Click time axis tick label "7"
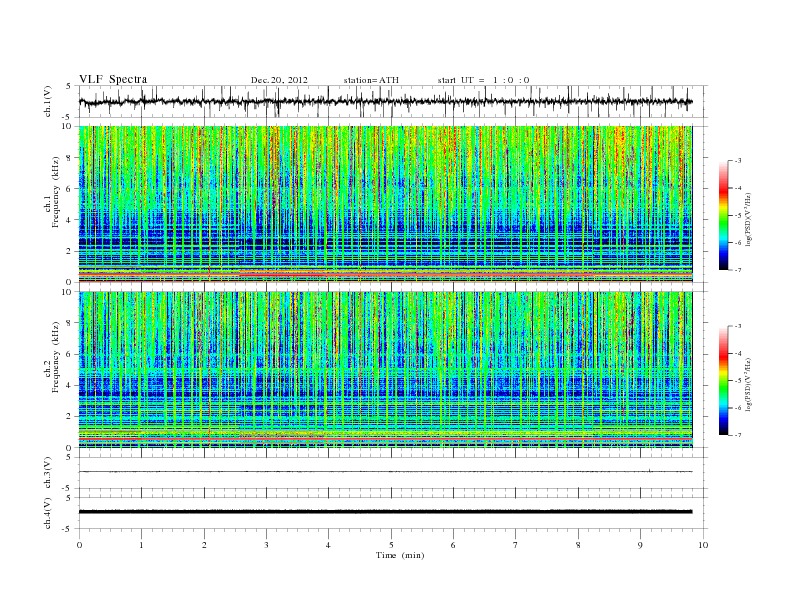The width and height of the screenshot is (792, 612). [x=516, y=545]
